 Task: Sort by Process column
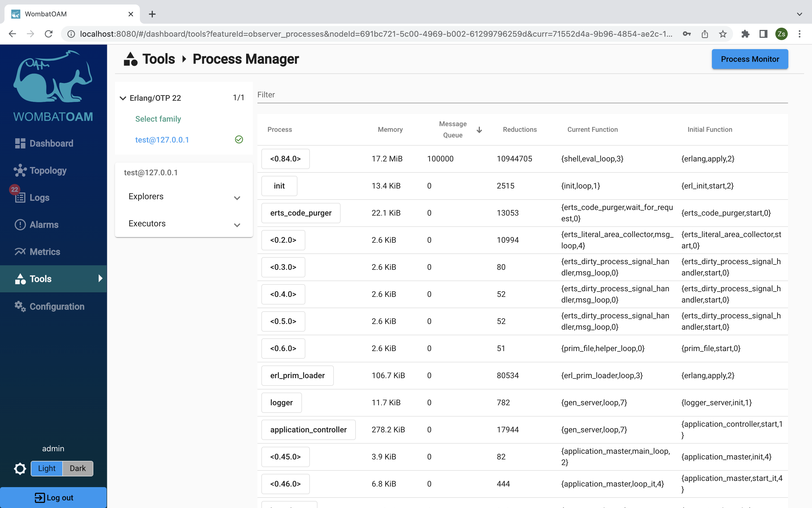pyautogui.click(x=279, y=130)
